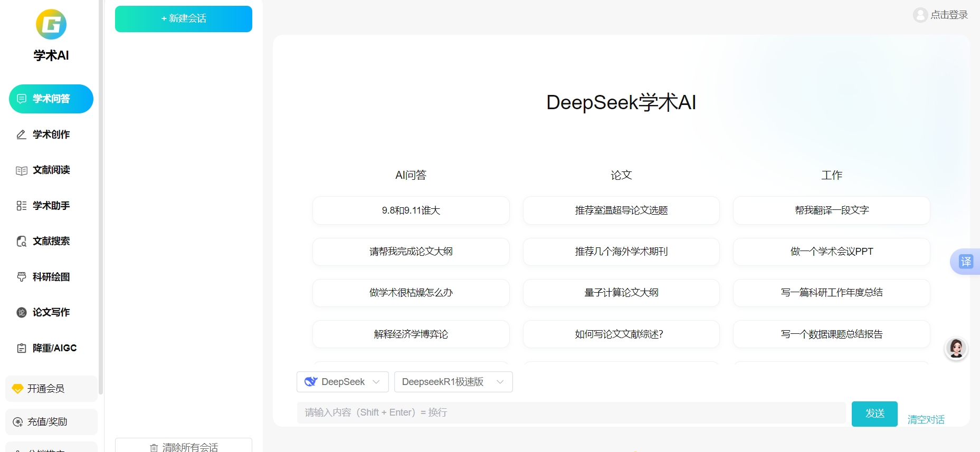Click 清除所有会话 to clear conversations

[184, 446]
